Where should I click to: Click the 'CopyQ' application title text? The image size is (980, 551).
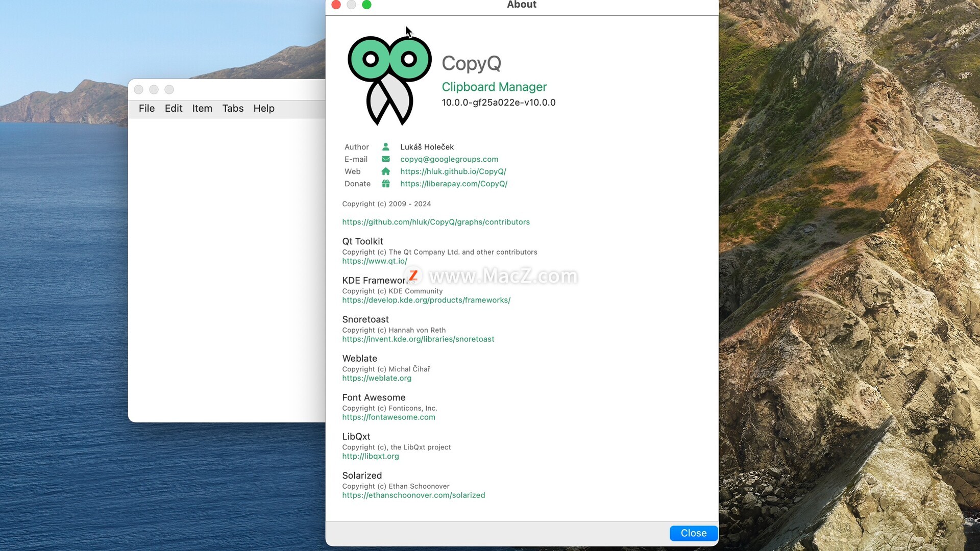[471, 63]
